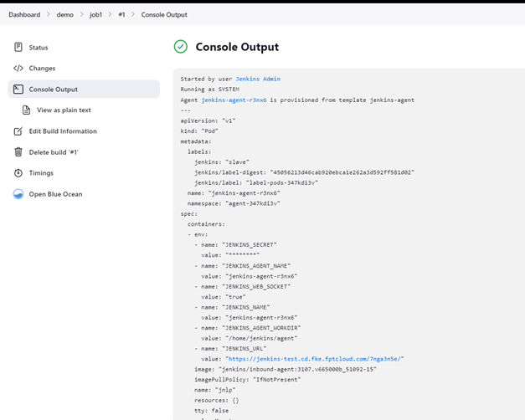Open the jenkins-agent-r3nx6 agent link
This screenshot has height=420, width=525.
tap(234, 100)
